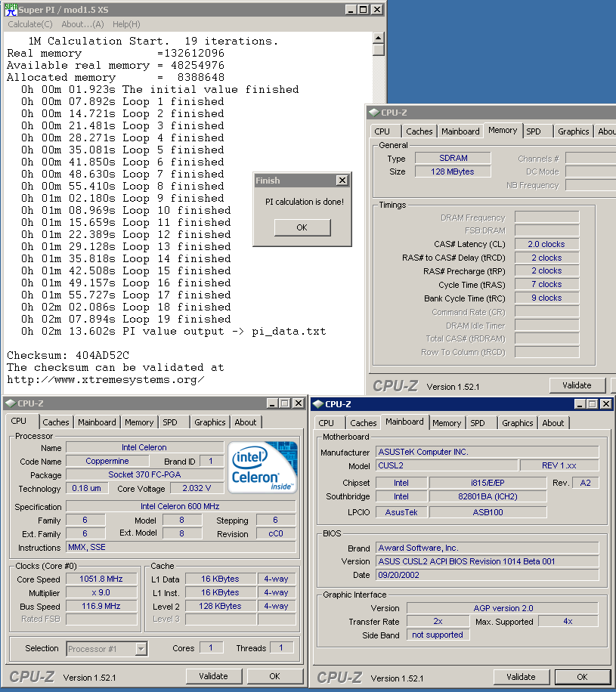
Task: Open SPD tab in Memory CPU-Z window
Action: click(x=534, y=131)
